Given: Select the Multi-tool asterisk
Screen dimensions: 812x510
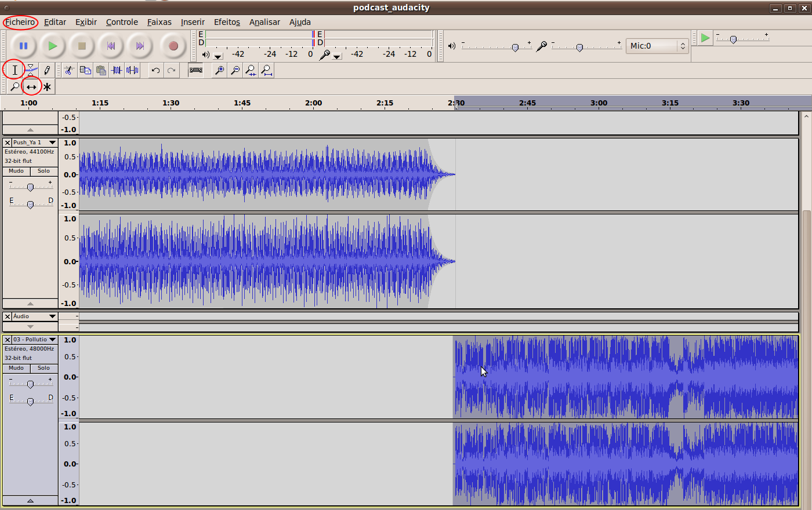Looking at the screenshot, I should point(47,87).
